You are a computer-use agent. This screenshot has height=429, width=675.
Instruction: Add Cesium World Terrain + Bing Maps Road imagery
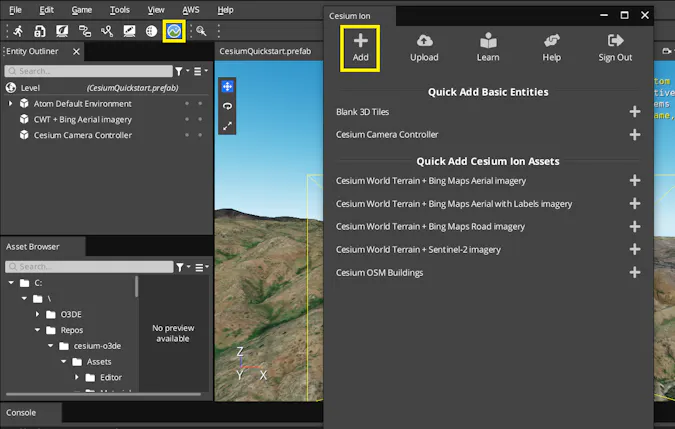pos(635,226)
